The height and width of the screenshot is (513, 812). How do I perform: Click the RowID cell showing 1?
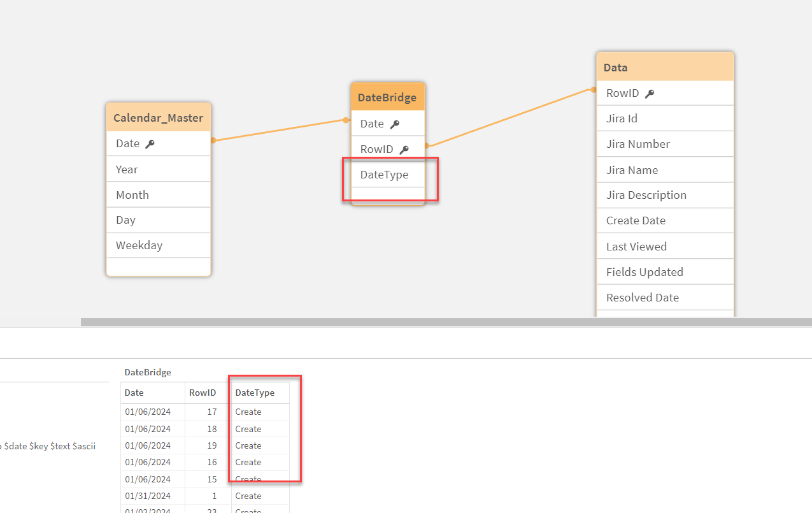coord(208,496)
